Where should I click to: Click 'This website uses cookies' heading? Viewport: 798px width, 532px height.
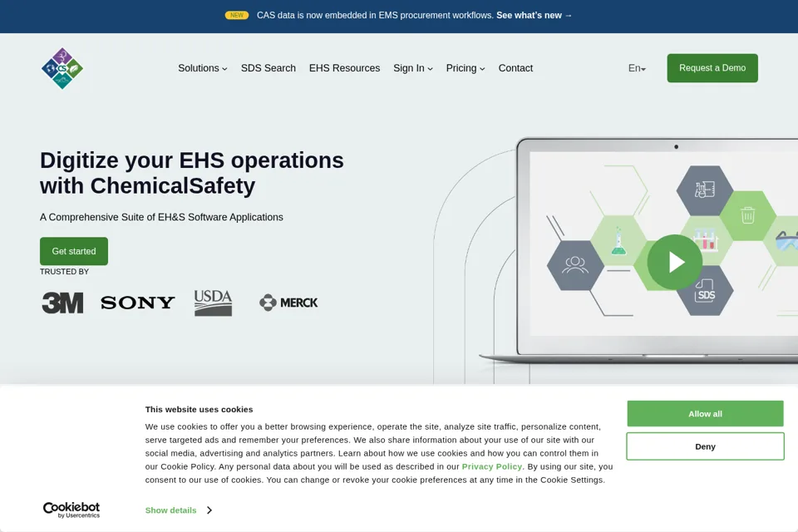(x=199, y=409)
